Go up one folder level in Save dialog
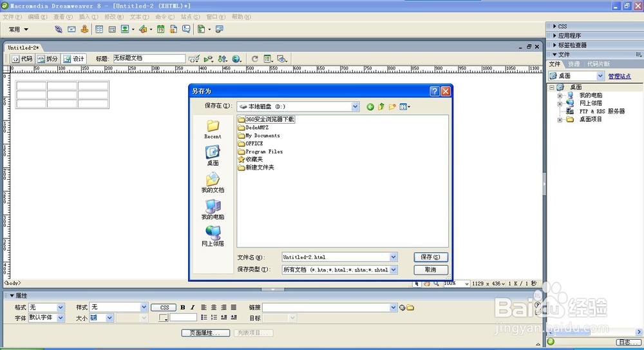Screen dimensions: 644x350 381,107
